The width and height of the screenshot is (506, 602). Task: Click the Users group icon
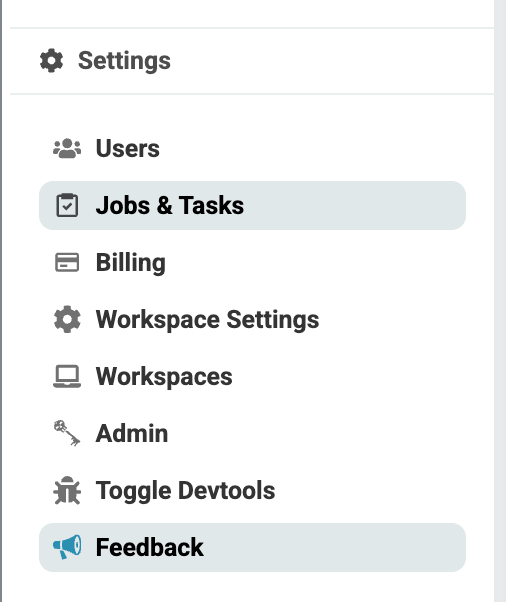(67, 148)
